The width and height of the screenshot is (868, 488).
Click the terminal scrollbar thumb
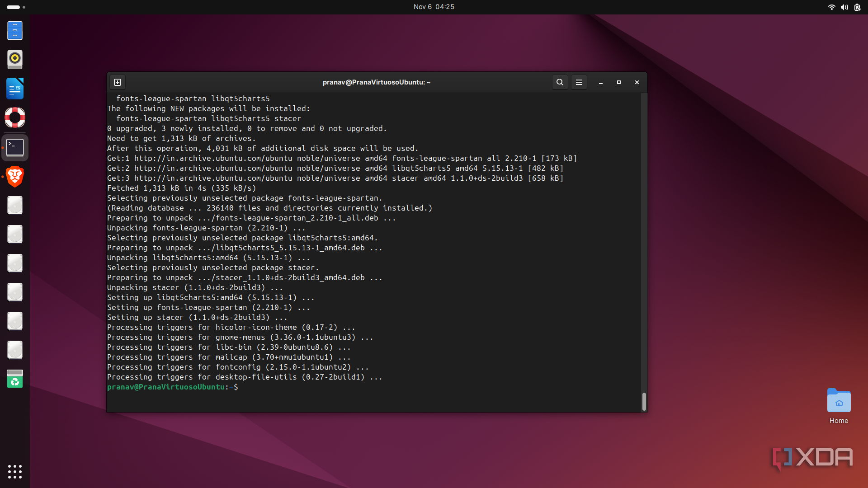pos(644,401)
